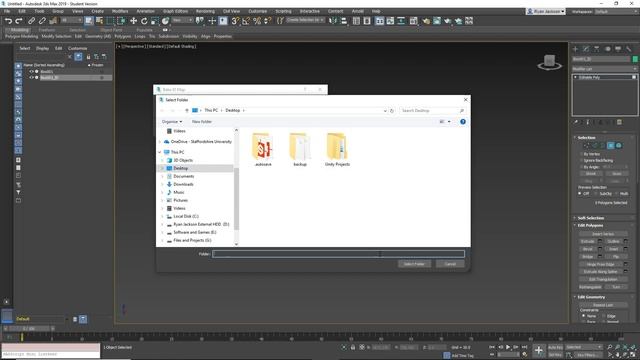
Task: Open Help in Select Folder dialog
Action: [462, 122]
